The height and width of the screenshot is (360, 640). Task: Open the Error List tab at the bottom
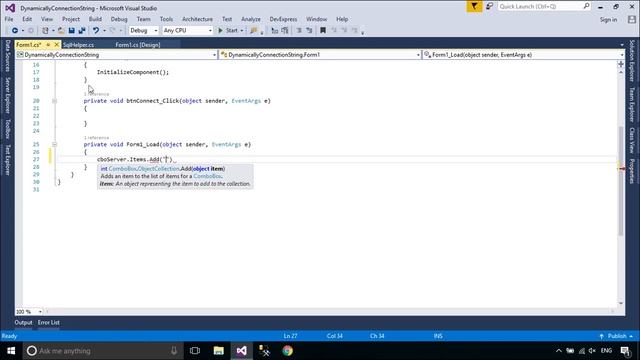49,323
